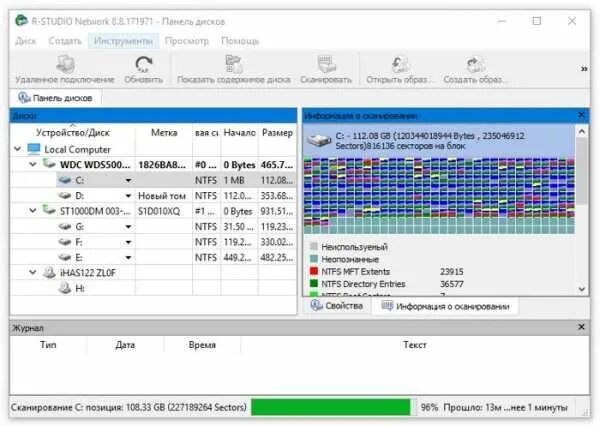Switch to the Панель дисков tab
Screen dimensions: 600x426
tap(55, 98)
